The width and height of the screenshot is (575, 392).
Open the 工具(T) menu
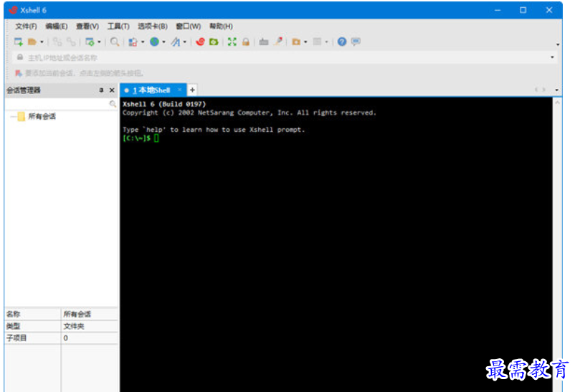(118, 27)
